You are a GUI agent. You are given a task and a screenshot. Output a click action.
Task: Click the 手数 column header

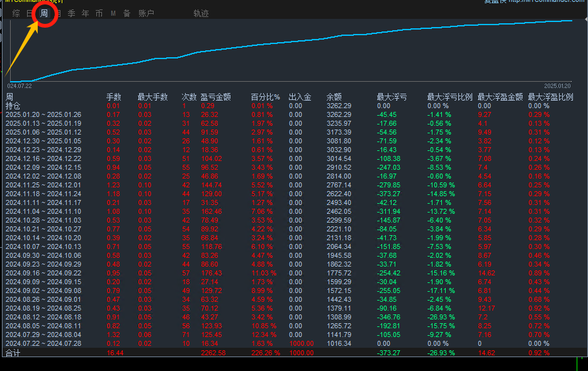tap(114, 97)
